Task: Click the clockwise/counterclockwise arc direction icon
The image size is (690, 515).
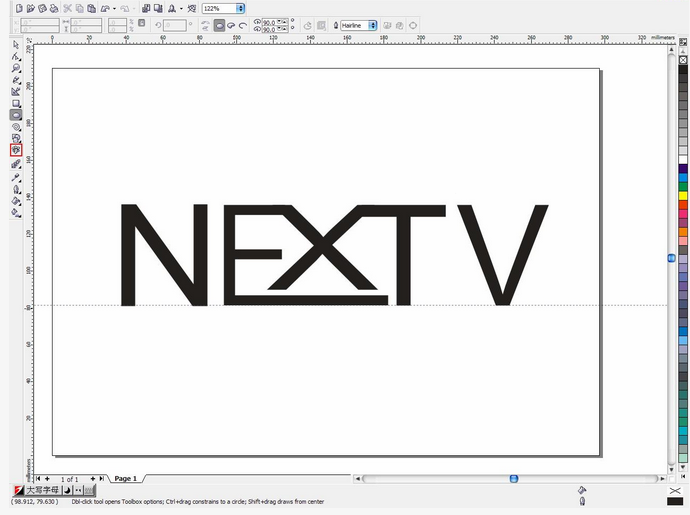Action: coord(308,26)
